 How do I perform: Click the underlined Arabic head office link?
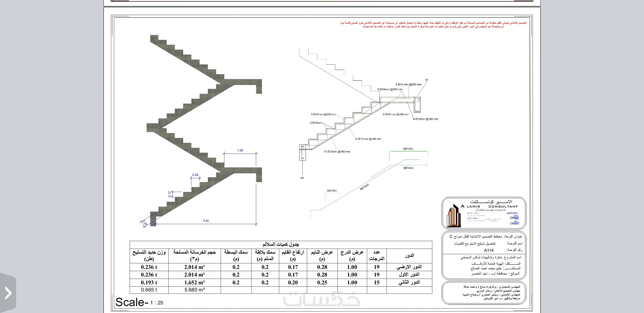512,213
